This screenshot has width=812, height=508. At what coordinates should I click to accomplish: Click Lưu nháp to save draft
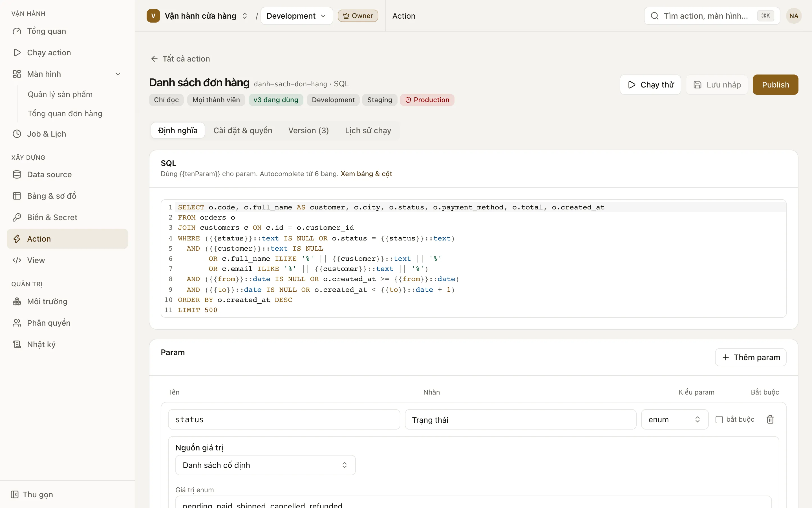pos(717,85)
